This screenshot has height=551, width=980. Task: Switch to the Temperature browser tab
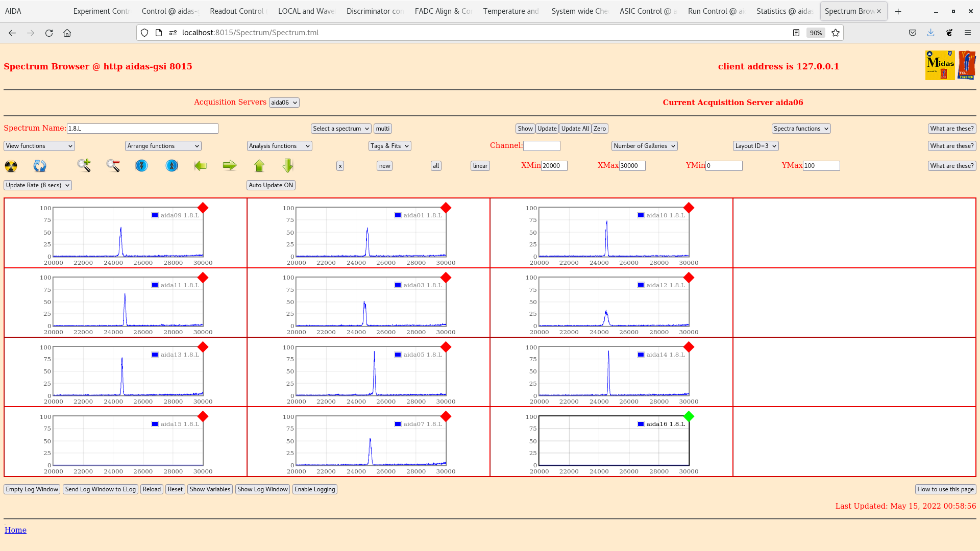click(x=510, y=11)
